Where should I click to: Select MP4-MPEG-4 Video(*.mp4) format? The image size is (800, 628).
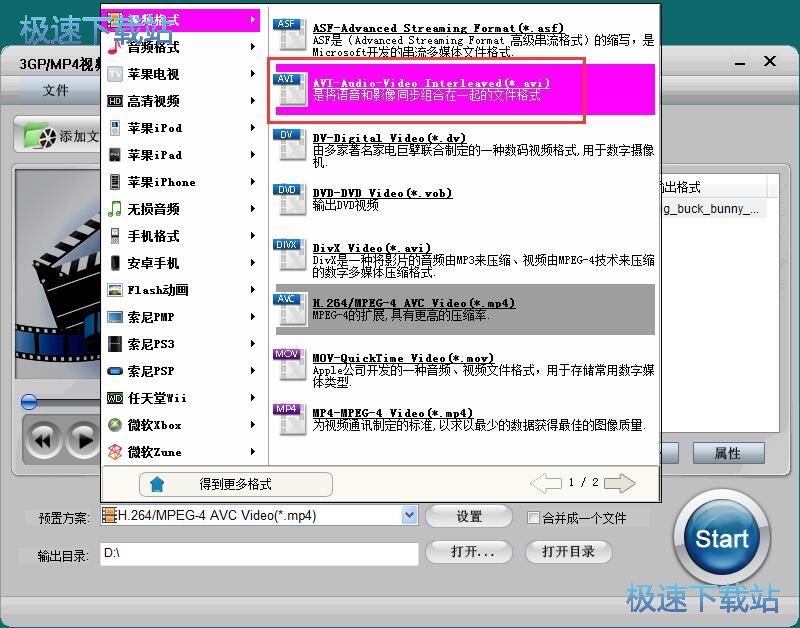(464, 419)
